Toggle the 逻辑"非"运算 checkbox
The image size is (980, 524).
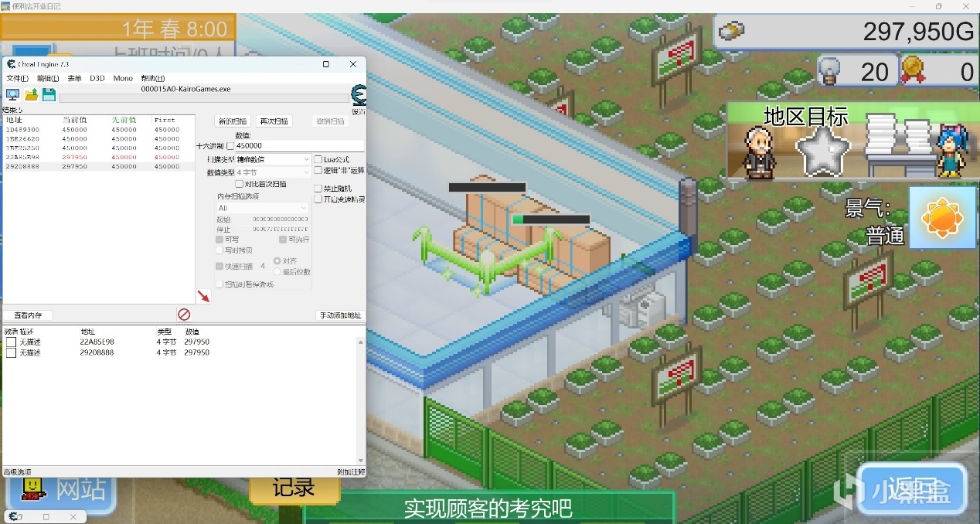pyautogui.click(x=318, y=170)
